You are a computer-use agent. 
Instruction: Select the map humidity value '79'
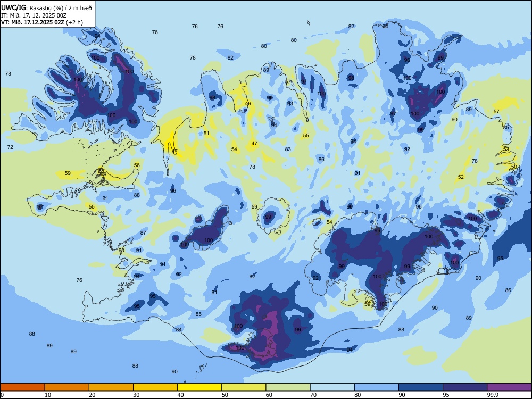tap(78, 191)
